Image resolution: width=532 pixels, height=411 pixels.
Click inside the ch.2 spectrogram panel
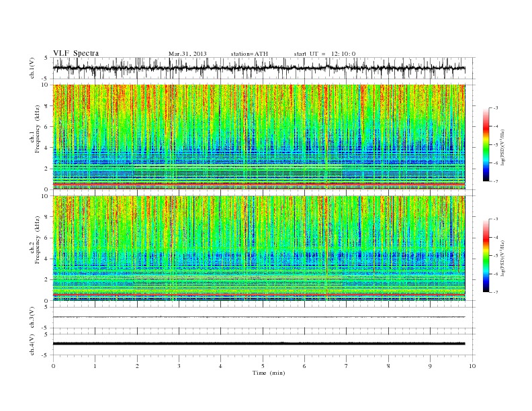pyautogui.click(x=259, y=248)
